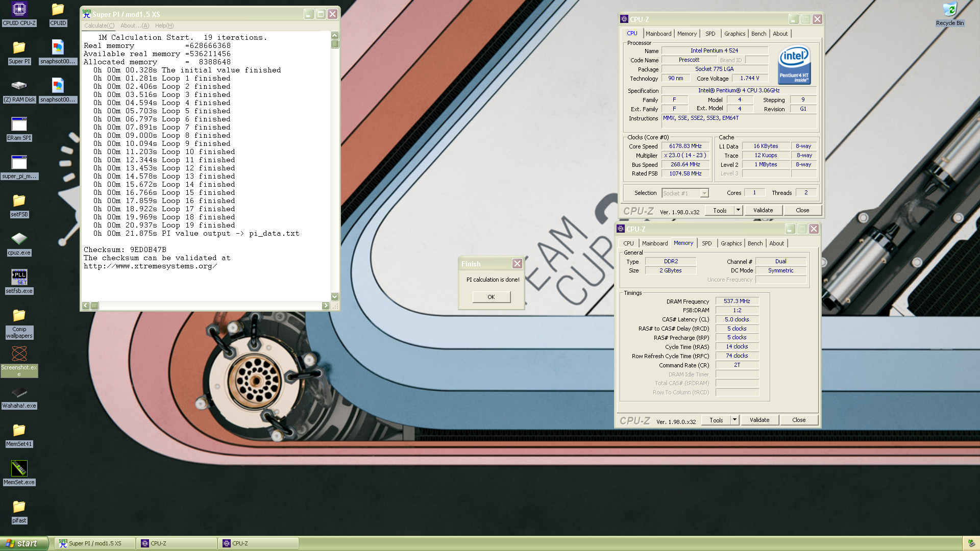Open the CPUID folder on desktop
The width and height of the screenshot is (980, 551).
[x=58, y=14]
